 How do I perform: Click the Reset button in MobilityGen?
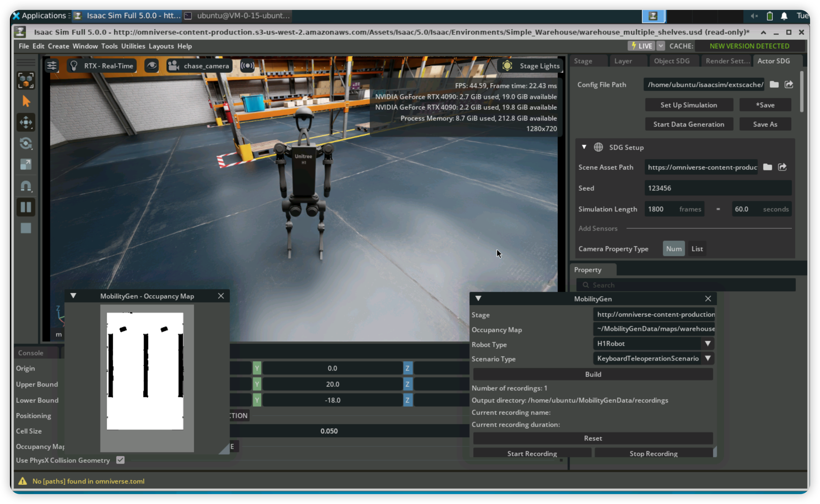click(593, 438)
